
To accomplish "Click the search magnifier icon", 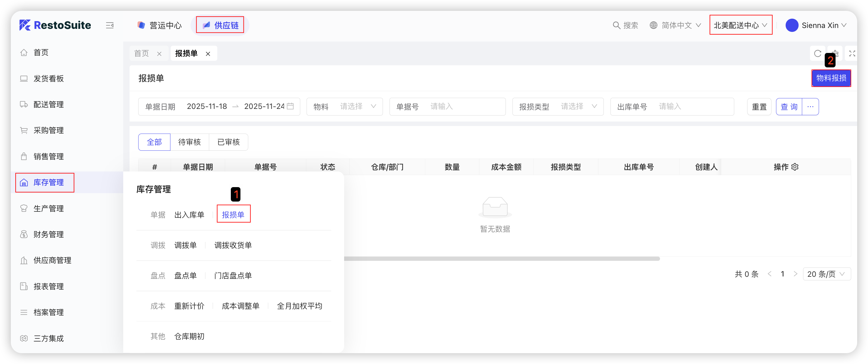I will [x=616, y=25].
